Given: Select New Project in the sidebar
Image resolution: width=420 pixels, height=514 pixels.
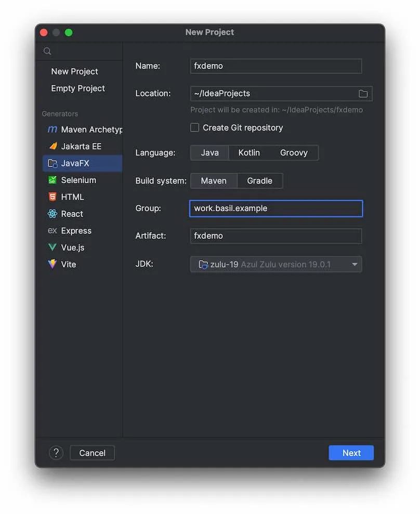Looking at the screenshot, I should point(74,71).
